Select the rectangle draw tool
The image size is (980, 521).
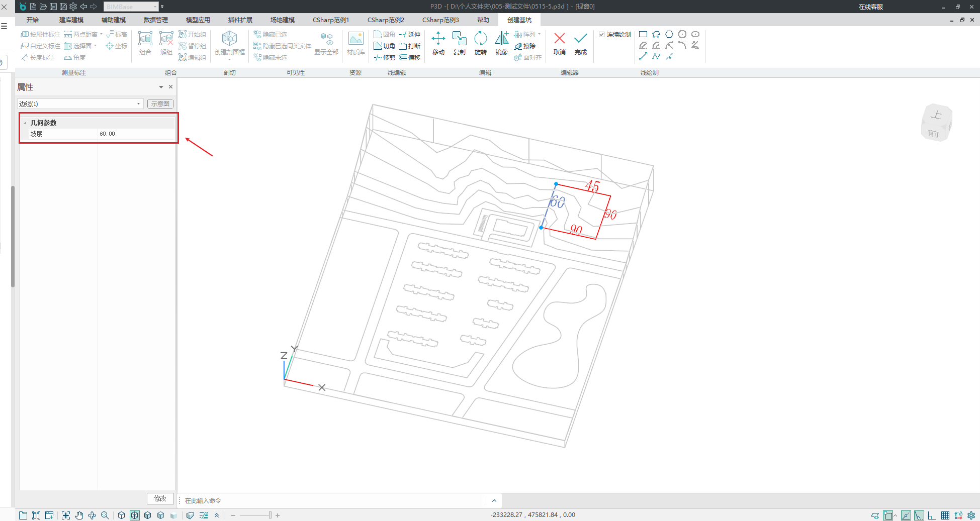tap(643, 34)
